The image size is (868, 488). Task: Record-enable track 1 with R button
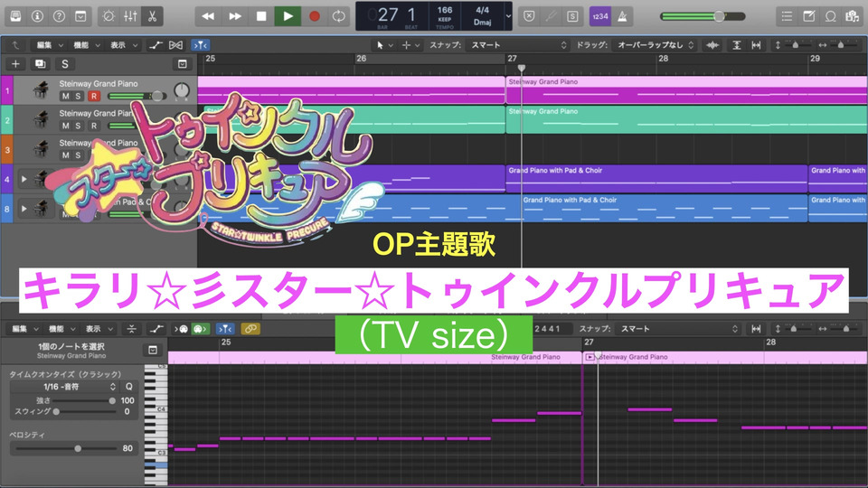[x=93, y=96]
